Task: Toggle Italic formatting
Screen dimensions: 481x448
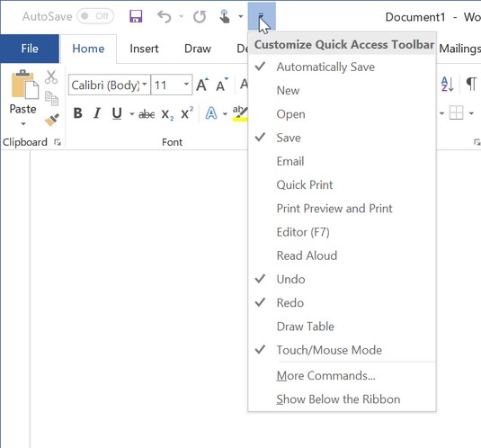Action: [x=97, y=113]
